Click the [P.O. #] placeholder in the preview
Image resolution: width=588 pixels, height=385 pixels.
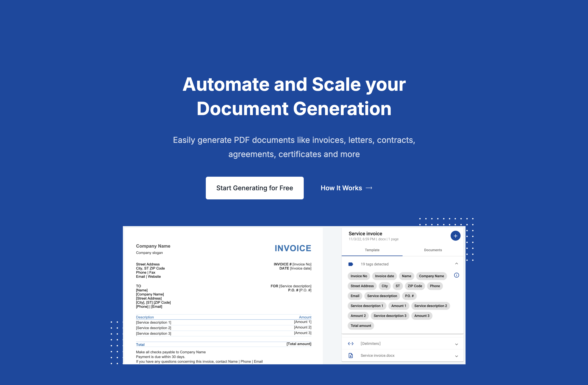[x=305, y=290]
